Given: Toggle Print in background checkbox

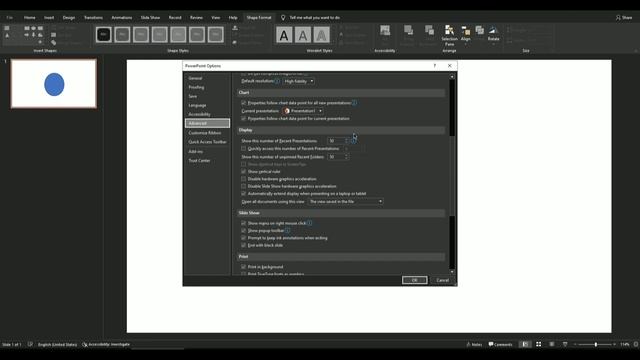Looking at the screenshot, I should (244, 267).
